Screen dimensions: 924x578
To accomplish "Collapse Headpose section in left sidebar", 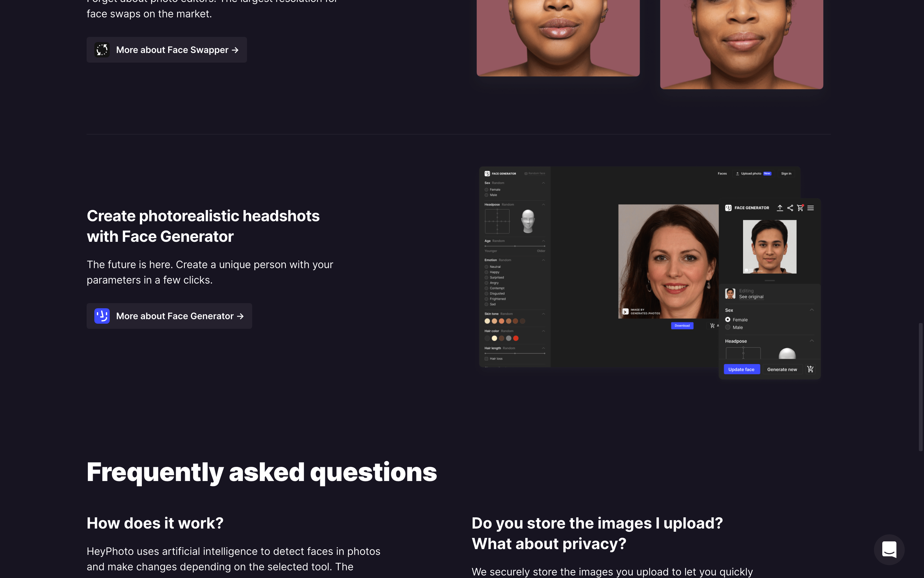I will tap(543, 205).
